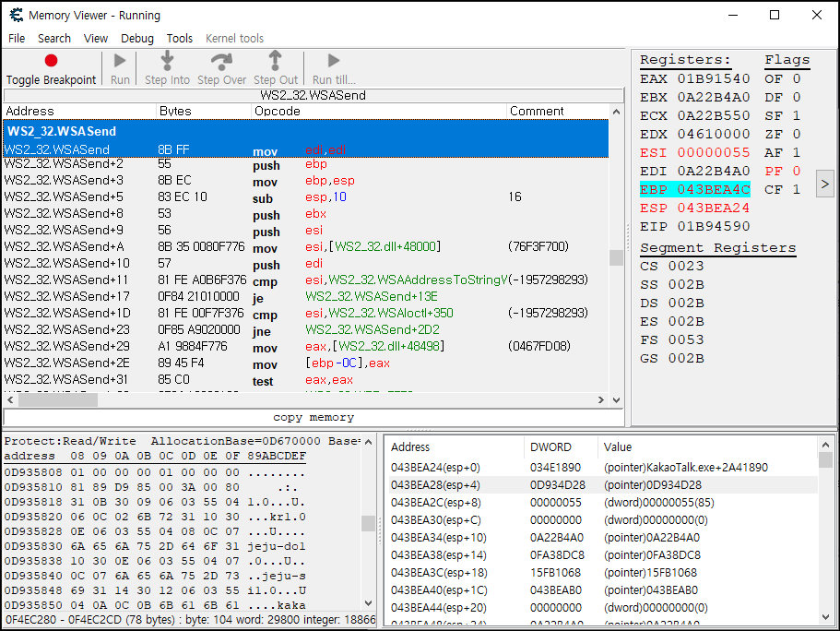
Task: Click the ZF 0 flag
Action: (x=783, y=134)
